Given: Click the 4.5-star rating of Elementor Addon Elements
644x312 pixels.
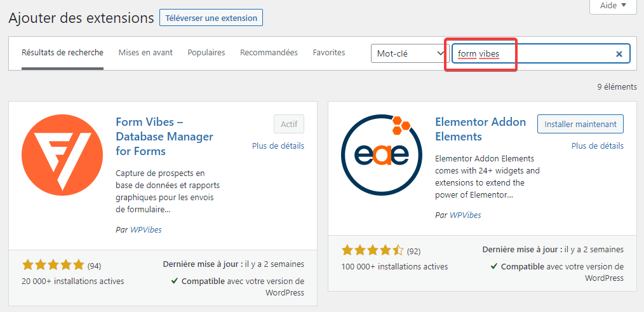Looking at the screenshot, I should tap(373, 250).
